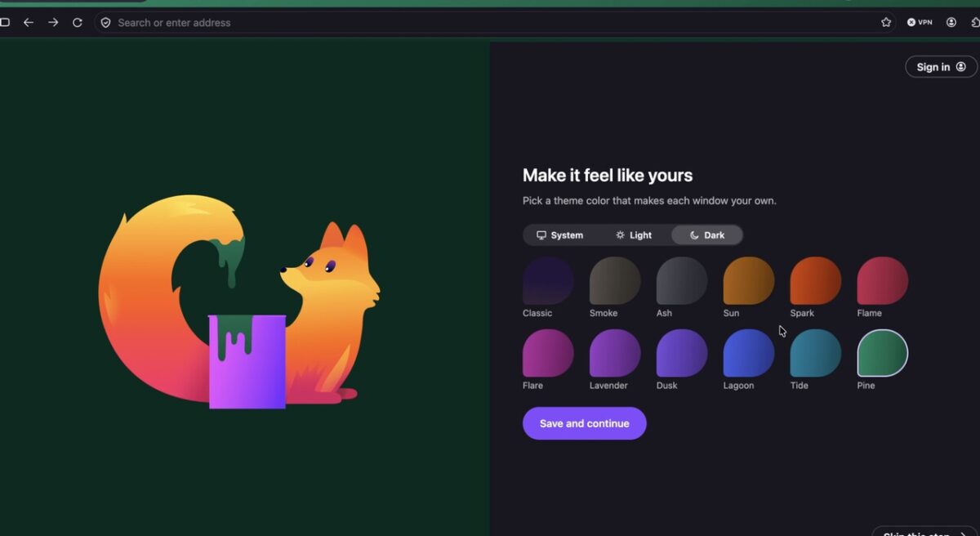
Task: Choose the Dusk theme color
Action: tap(682, 353)
